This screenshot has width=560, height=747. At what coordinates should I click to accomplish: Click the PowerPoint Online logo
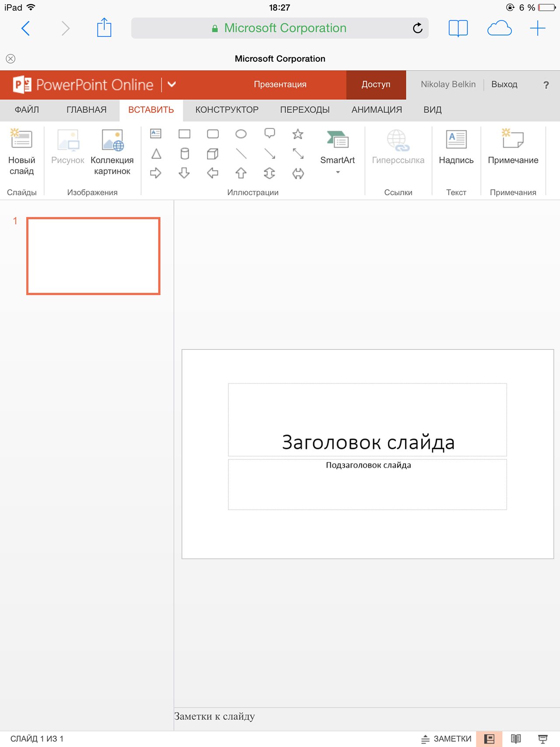(83, 84)
